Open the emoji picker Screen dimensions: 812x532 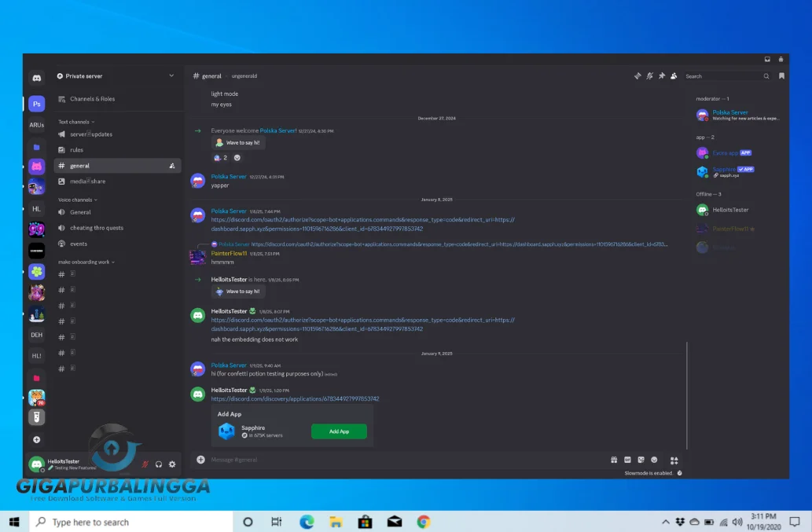tap(654, 460)
